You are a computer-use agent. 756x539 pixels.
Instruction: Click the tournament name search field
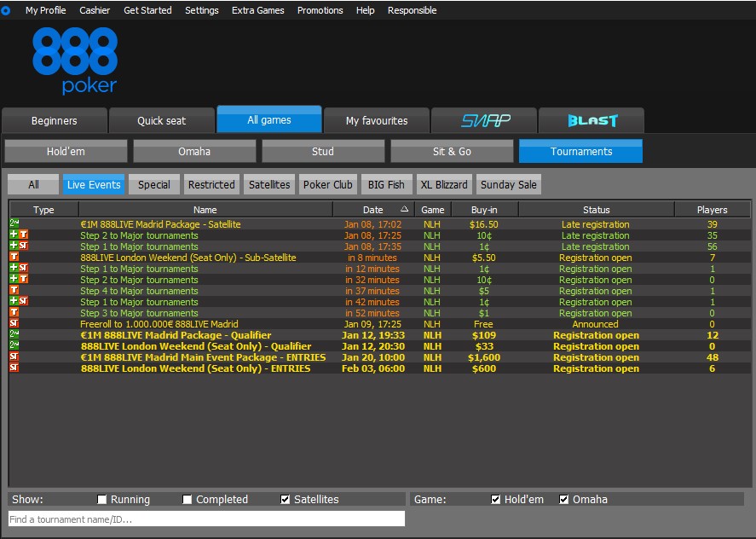click(x=206, y=519)
